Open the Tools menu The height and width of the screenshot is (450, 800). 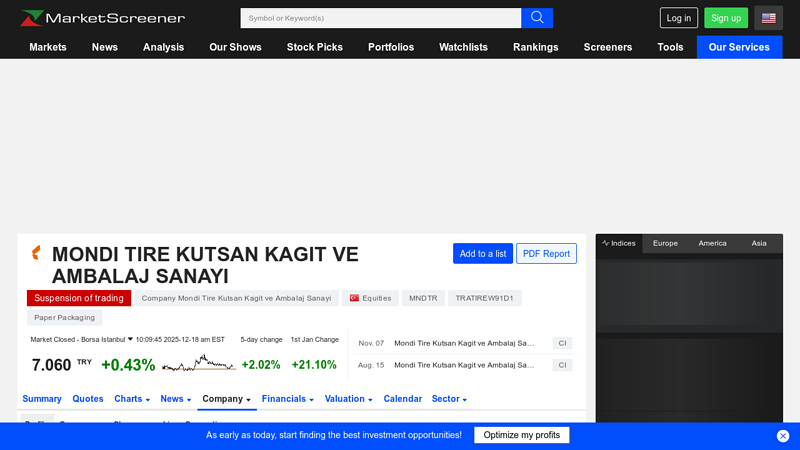[x=670, y=47]
